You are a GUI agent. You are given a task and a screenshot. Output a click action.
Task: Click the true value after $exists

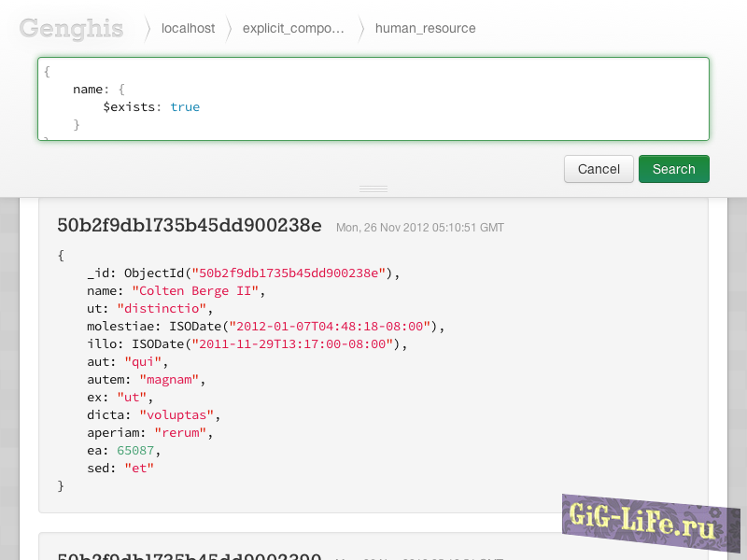[x=185, y=107]
